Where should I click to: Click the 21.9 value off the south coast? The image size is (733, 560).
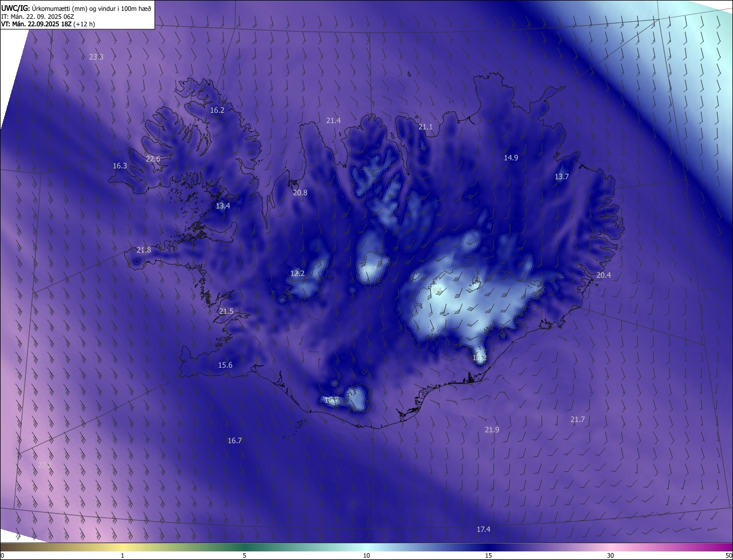pyautogui.click(x=492, y=429)
